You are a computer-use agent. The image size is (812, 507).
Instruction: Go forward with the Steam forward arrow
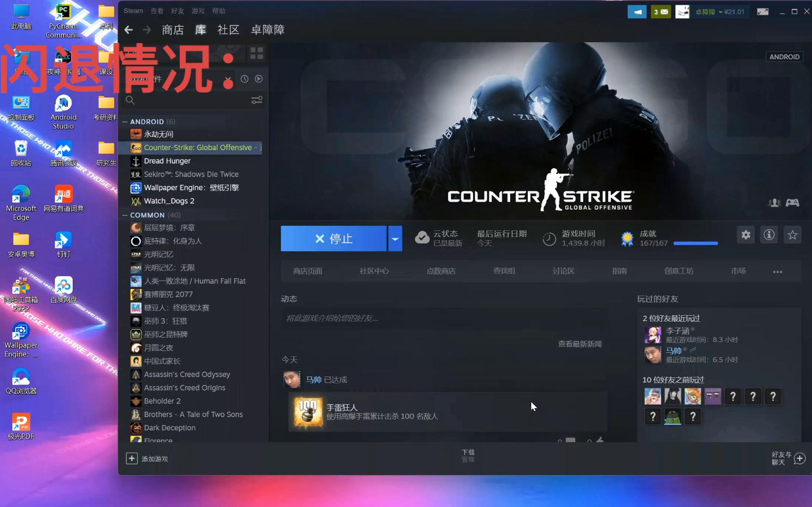pyautogui.click(x=147, y=30)
